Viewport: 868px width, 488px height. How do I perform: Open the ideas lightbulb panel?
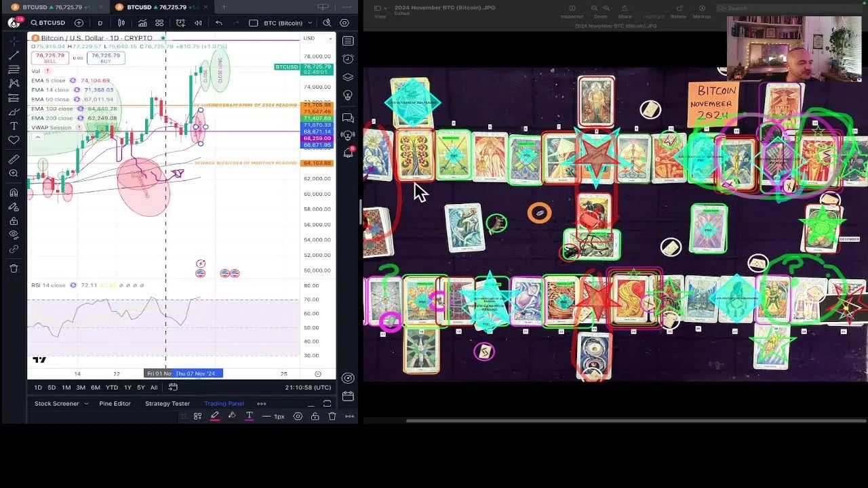point(348,95)
